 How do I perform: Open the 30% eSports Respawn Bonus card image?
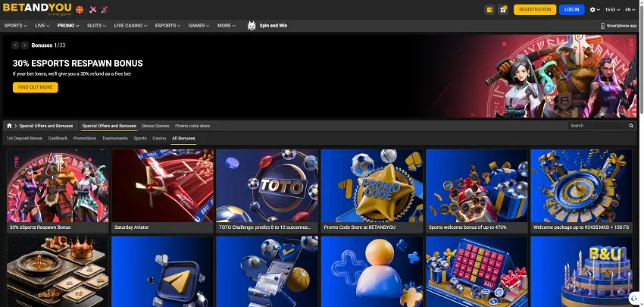(58, 186)
